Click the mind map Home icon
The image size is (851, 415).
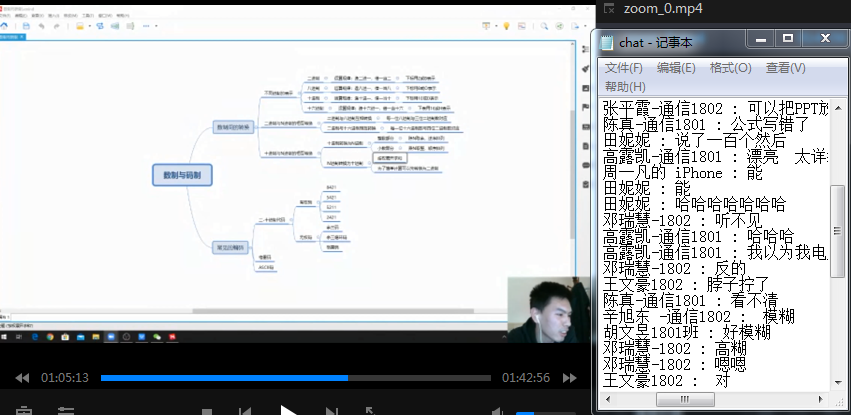pyautogui.click(x=4, y=26)
